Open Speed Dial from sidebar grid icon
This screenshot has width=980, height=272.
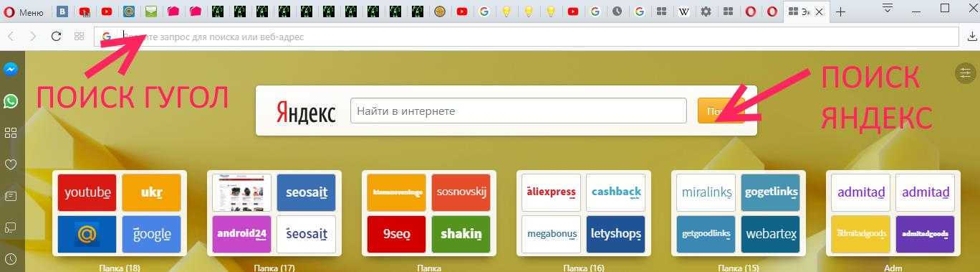tap(11, 133)
